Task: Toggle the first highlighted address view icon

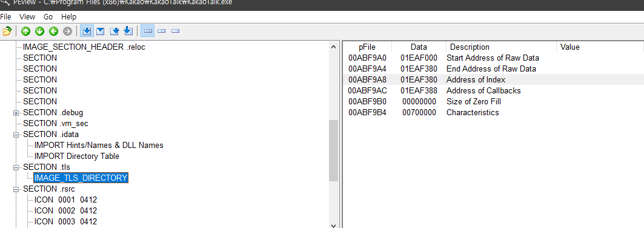Action: point(86,31)
